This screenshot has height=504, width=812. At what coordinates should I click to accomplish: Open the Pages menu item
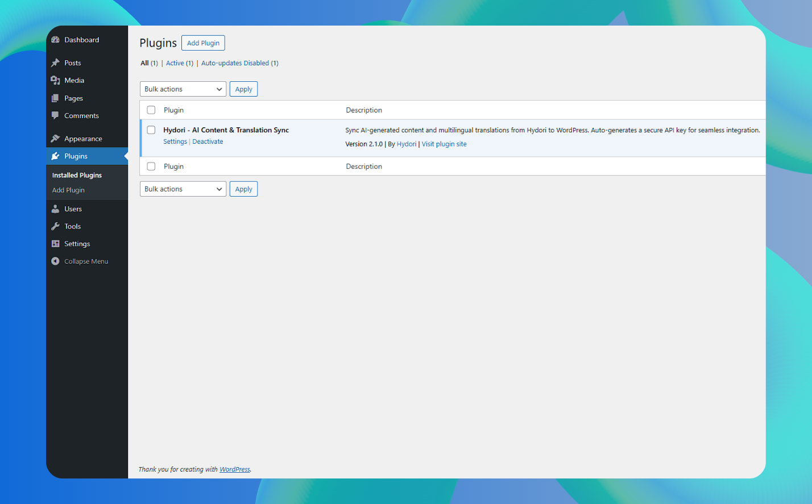pos(87,98)
